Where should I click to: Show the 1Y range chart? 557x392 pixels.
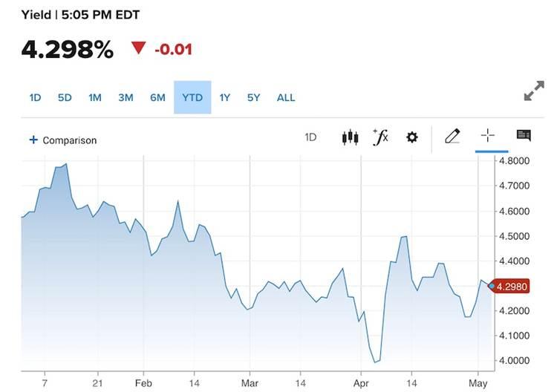[225, 98]
